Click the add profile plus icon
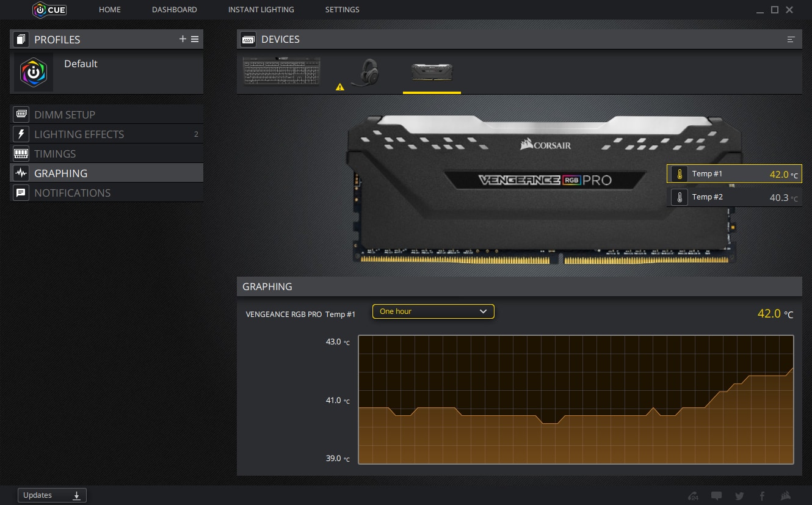Image resolution: width=812 pixels, height=505 pixels. (x=183, y=39)
